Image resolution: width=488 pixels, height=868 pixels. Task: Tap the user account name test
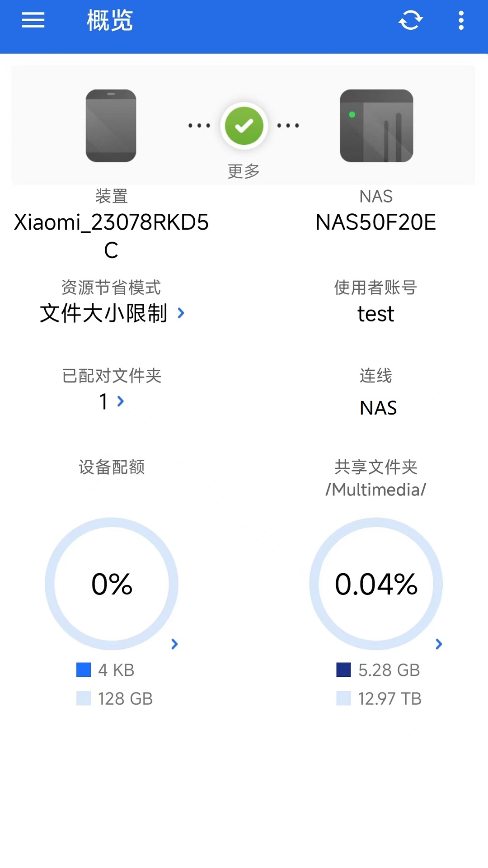tap(375, 314)
